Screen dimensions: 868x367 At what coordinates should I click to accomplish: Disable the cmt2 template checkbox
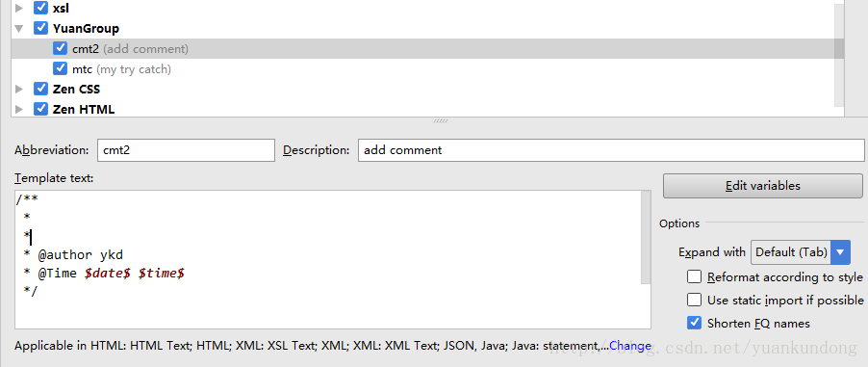point(61,48)
